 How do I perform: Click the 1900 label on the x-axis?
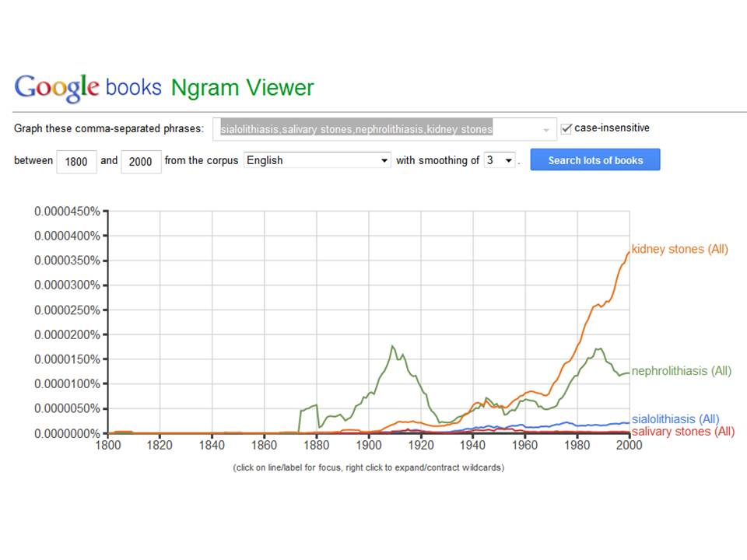tap(369, 445)
